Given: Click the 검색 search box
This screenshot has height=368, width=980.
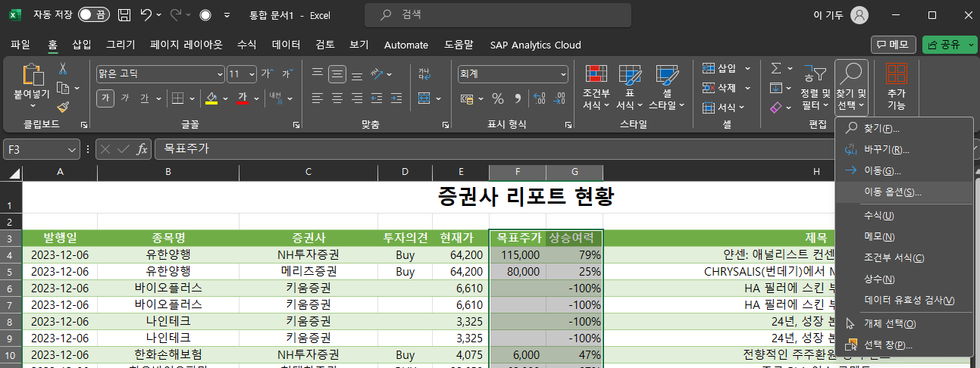Looking at the screenshot, I should [498, 14].
